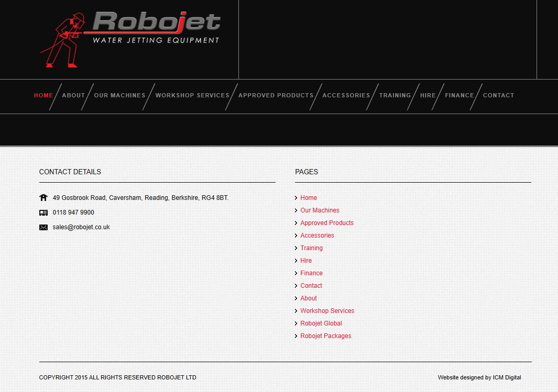This screenshot has height=392, width=558.
Task: Open the Workshop Services link under PAGES
Action: (x=327, y=310)
